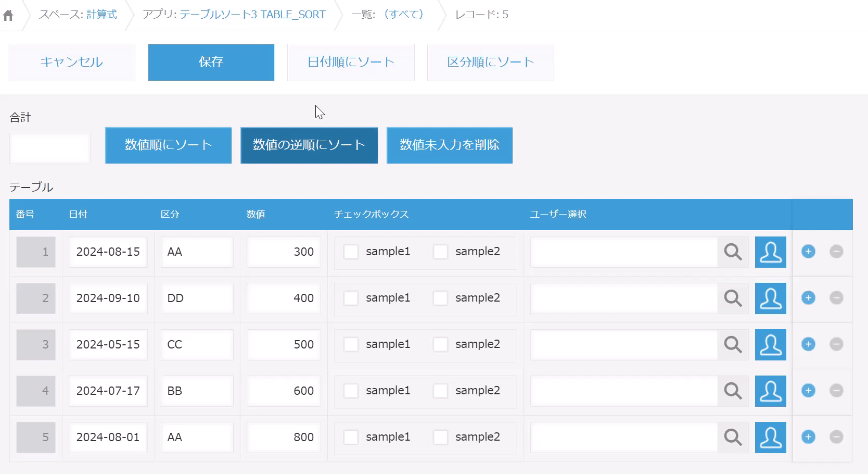Remove row 4 with the minus icon

836,391
